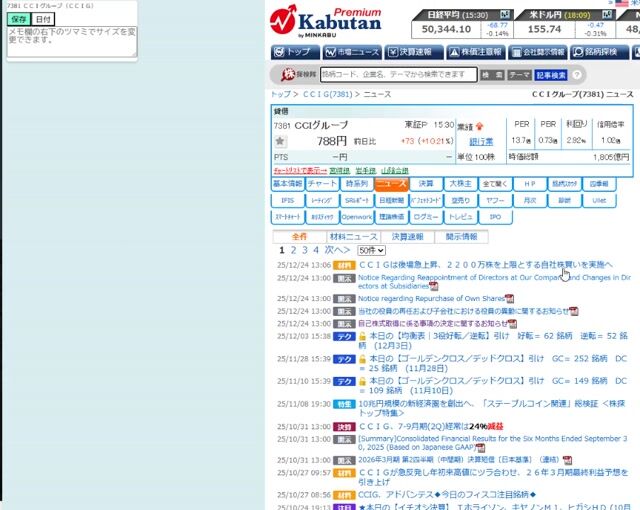Open the Openwork link button

pos(357,217)
